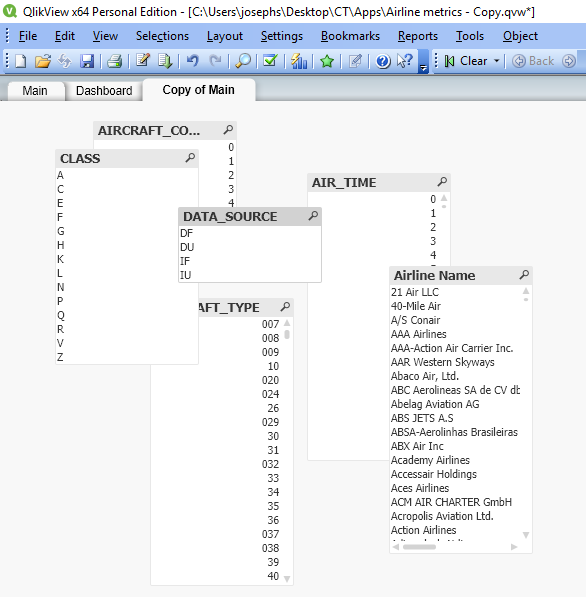This screenshot has width=586, height=597.
Task: Select the Copy of Main tab
Action: tap(198, 90)
